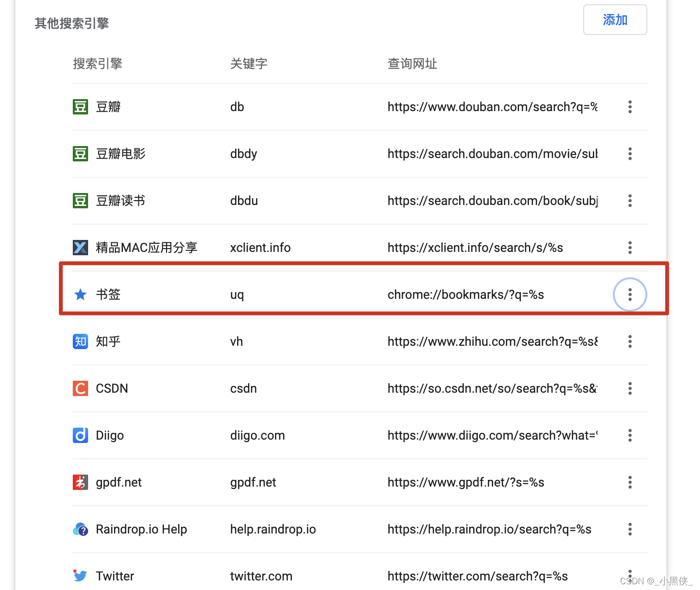Select the 知乎 search engine name
The height and width of the screenshot is (590, 700).
tap(108, 341)
